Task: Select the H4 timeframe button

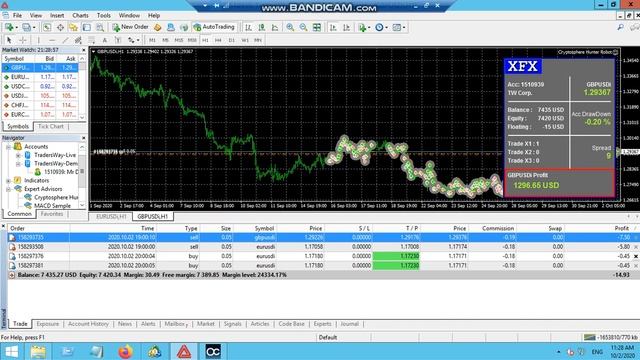Action: (218, 40)
